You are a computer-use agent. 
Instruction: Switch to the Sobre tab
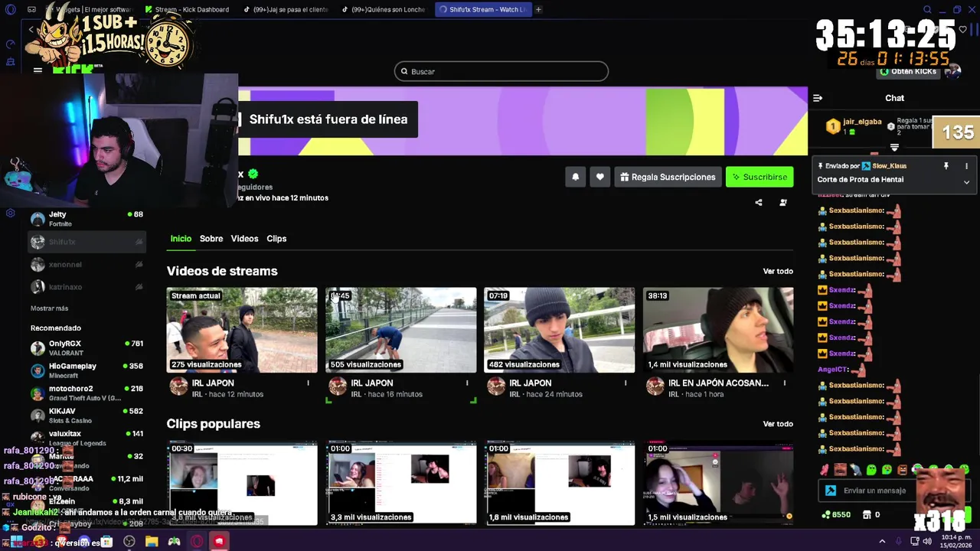[x=211, y=239]
